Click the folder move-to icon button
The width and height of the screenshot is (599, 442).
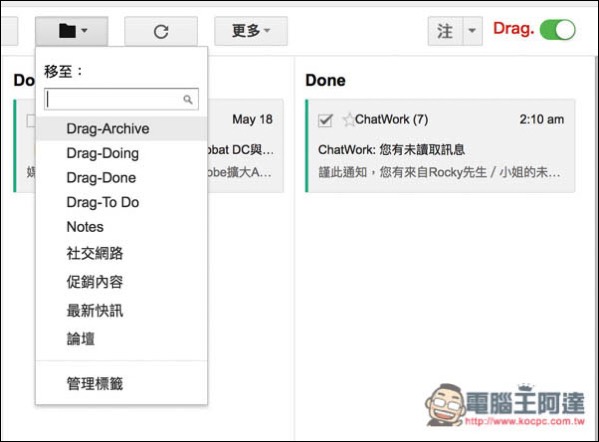coord(71,31)
